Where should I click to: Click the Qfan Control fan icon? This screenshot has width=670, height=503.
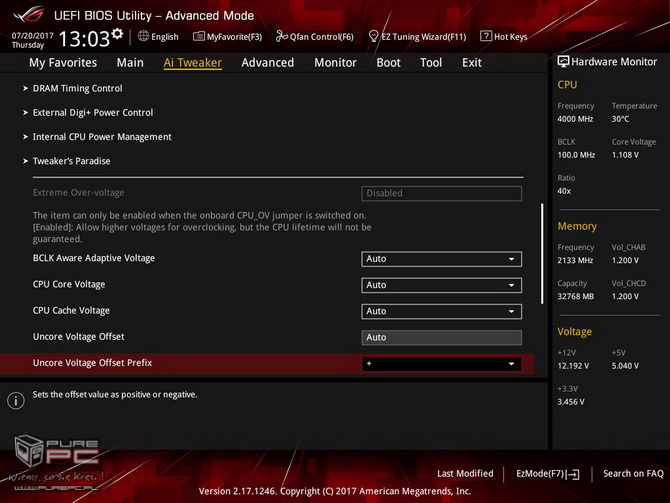[x=281, y=36]
